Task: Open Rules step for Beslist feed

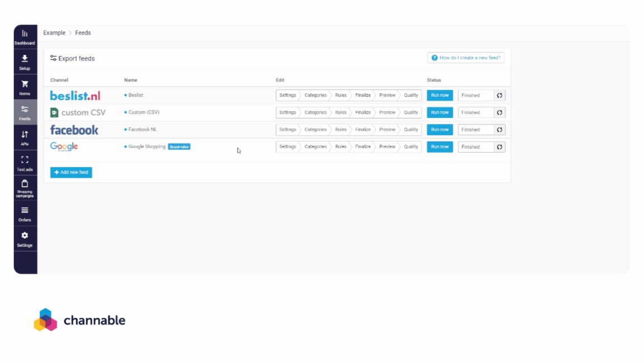Action: (340, 95)
